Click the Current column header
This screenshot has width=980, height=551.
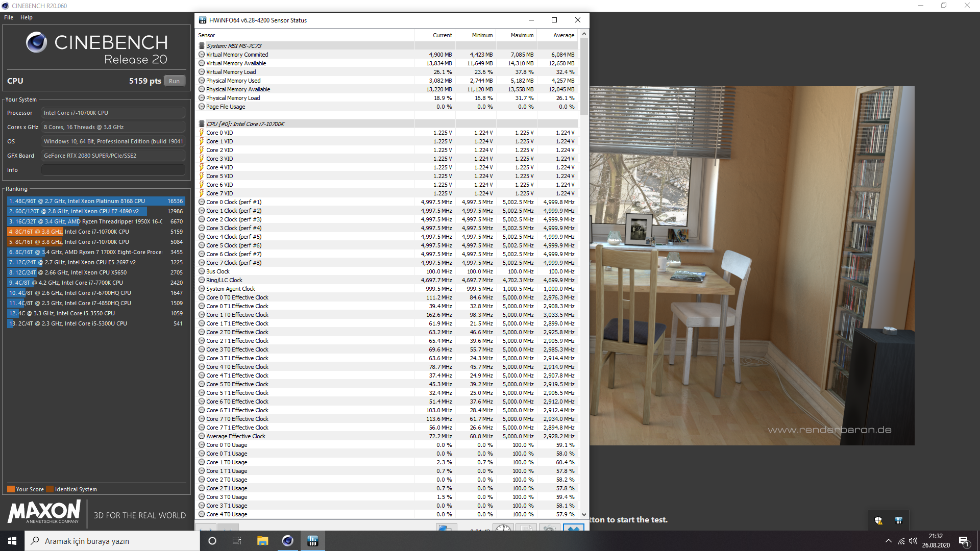[x=435, y=35]
